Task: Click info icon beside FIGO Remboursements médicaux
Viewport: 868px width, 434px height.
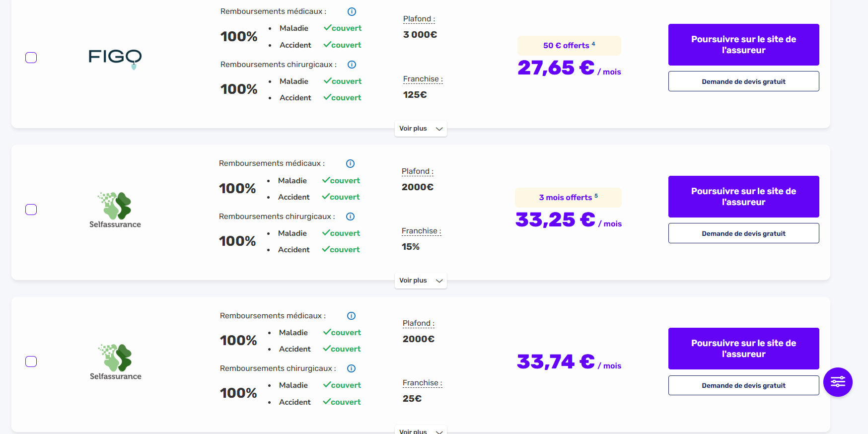Action: point(352,11)
